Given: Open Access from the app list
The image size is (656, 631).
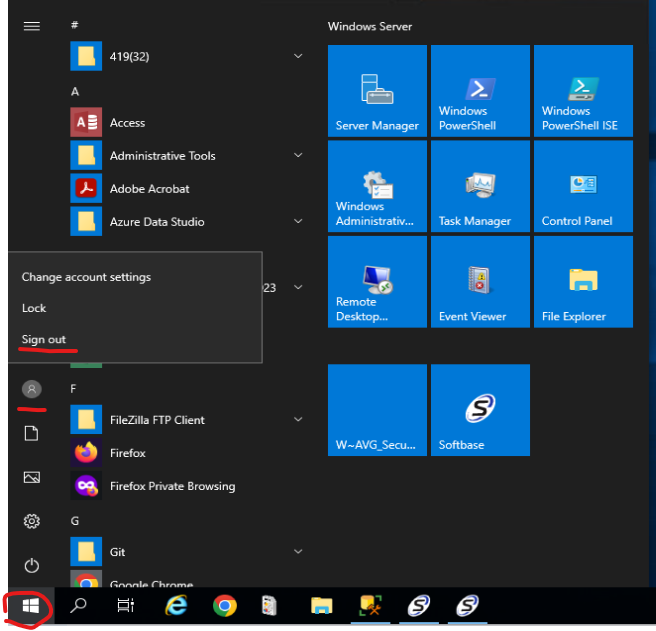Looking at the screenshot, I should [187, 123].
